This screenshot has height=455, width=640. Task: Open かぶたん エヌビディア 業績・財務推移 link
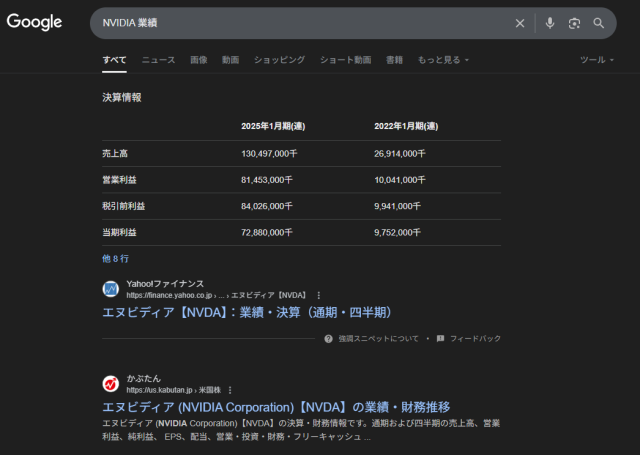(x=276, y=407)
